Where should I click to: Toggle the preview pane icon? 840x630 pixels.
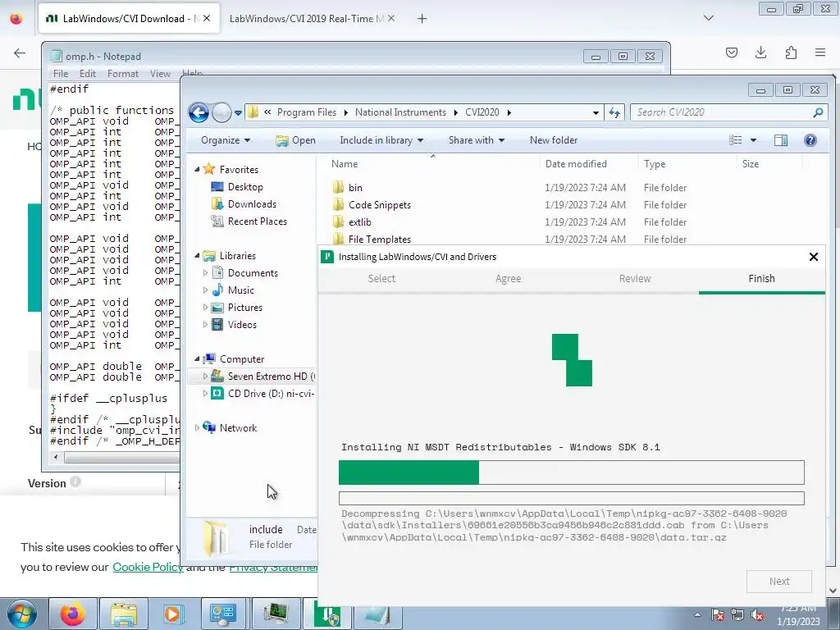[781, 140]
